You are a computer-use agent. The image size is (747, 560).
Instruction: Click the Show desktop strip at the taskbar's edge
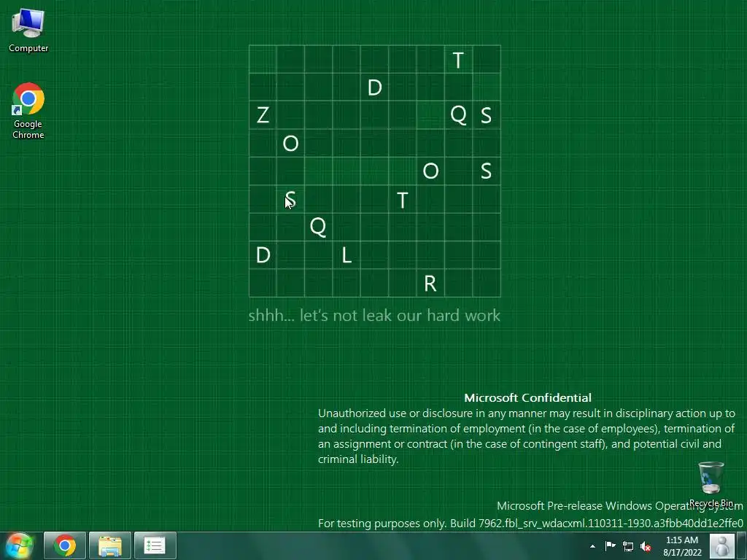[742, 545]
